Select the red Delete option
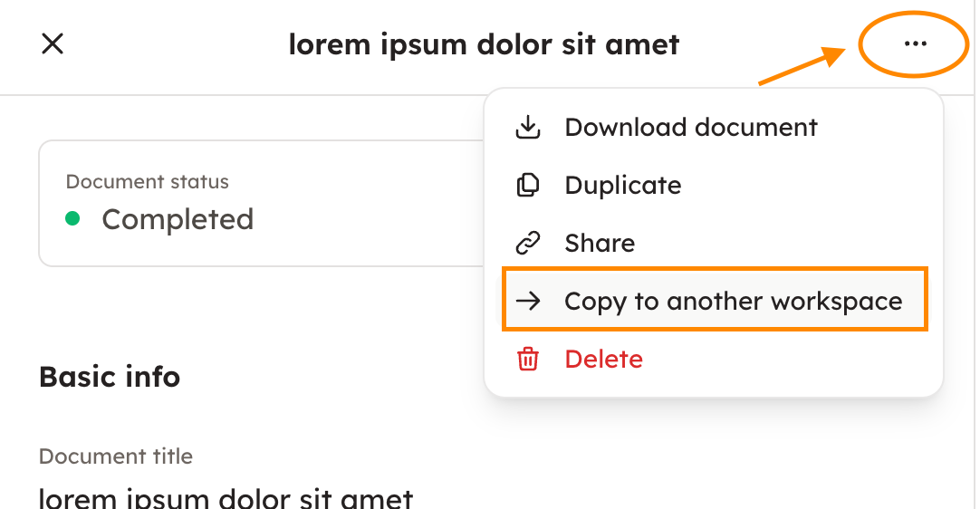Image resolution: width=980 pixels, height=509 pixels. point(603,360)
